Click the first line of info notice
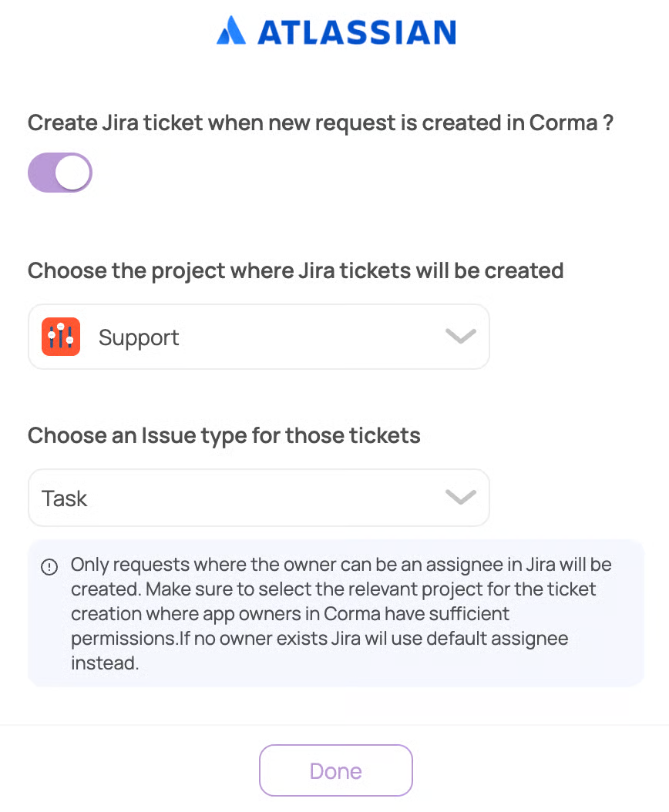This screenshot has width=669, height=812. 341,565
